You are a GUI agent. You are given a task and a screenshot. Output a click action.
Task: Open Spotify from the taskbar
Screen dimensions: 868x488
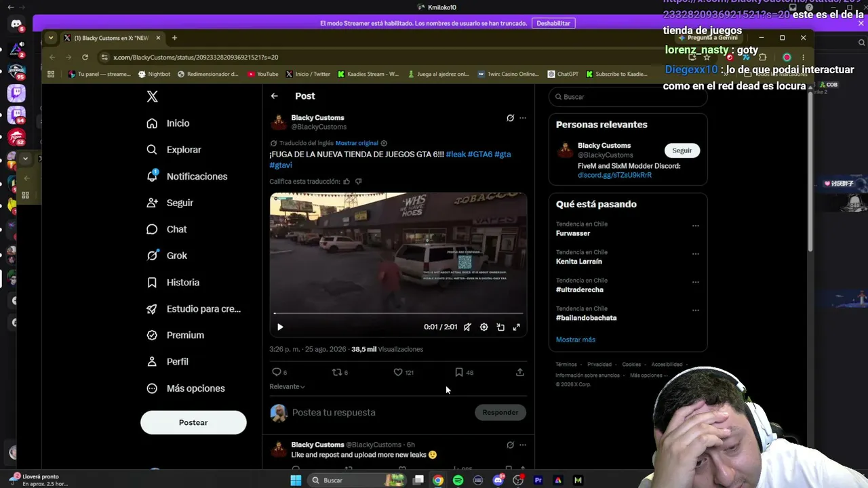click(458, 481)
